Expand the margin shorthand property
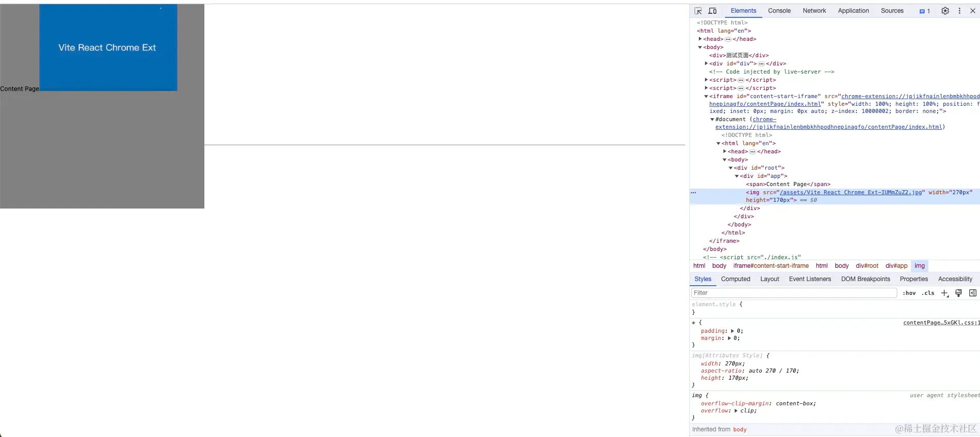This screenshot has height=437, width=980. [x=729, y=338]
